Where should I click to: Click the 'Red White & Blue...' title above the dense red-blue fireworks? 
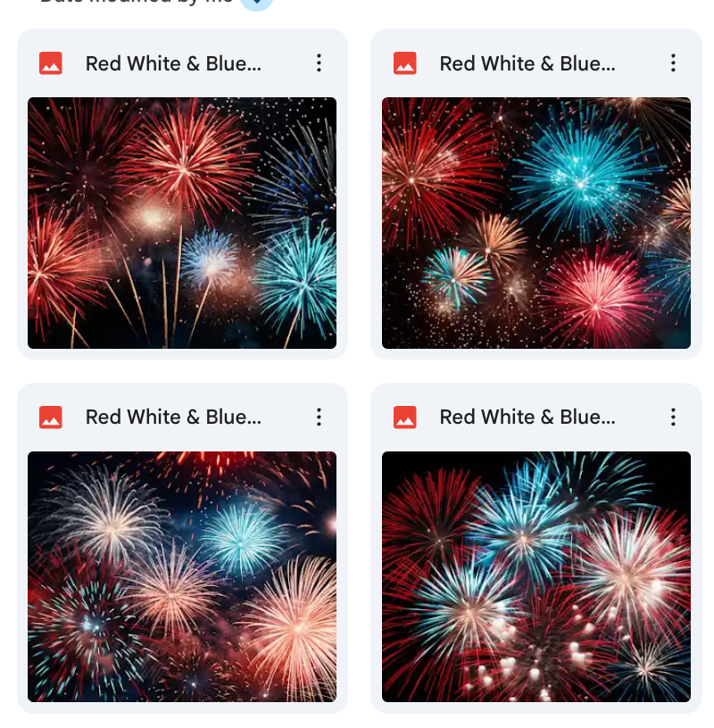coord(527,417)
